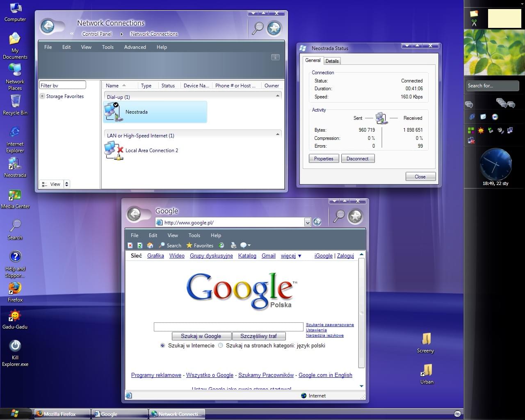Select 'Szukaj w Internecie' radio button
This screenshot has height=420, width=525.
click(162, 346)
